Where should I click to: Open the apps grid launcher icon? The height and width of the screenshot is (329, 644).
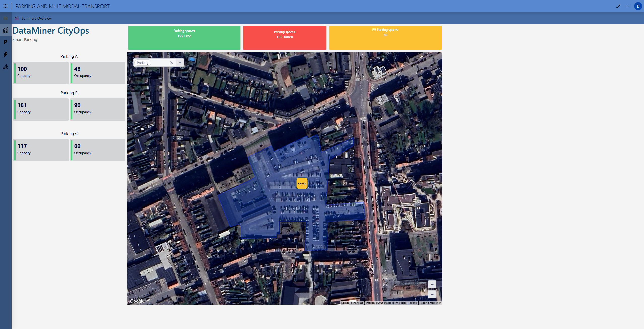click(x=5, y=6)
